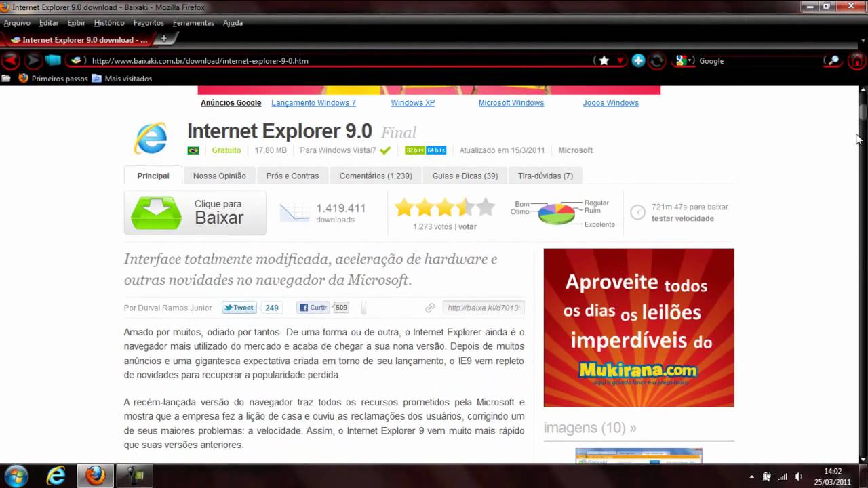Open the Ajuda menu
Image resolution: width=868 pixels, height=488 pixels.
pyautogui.click(x=233, y=22)
